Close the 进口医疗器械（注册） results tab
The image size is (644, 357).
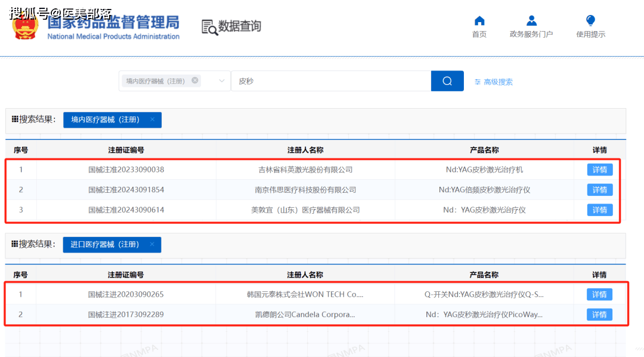(x=152, y=244)
